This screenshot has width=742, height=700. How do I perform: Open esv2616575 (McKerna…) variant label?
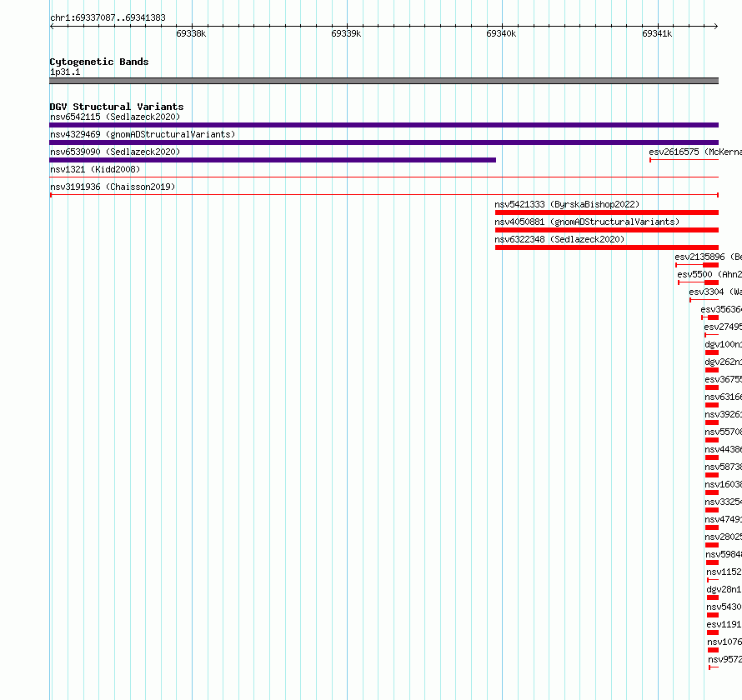(x=695, y=152)
